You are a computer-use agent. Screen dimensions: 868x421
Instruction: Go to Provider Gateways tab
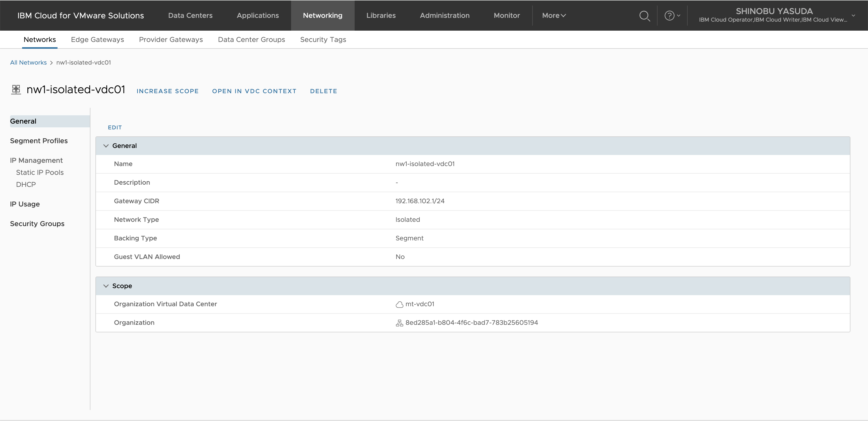click(171, 39)
